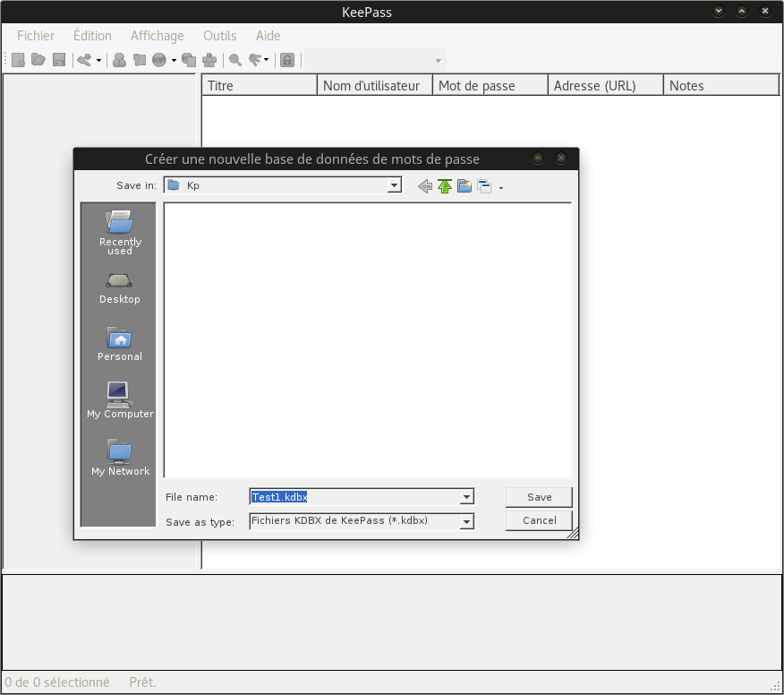Maximize the save dialog window
This screenshot has height=695, width=784.
538,159
